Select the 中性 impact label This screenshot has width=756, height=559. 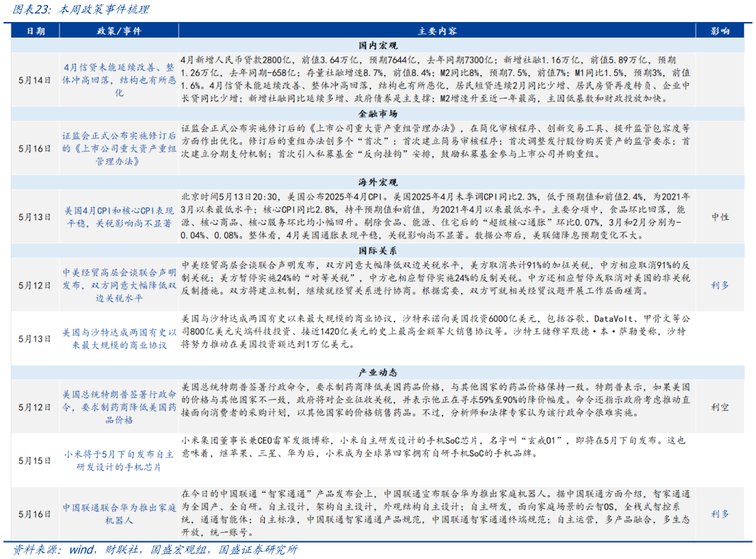pyautogui.click(x=721, y=215)
